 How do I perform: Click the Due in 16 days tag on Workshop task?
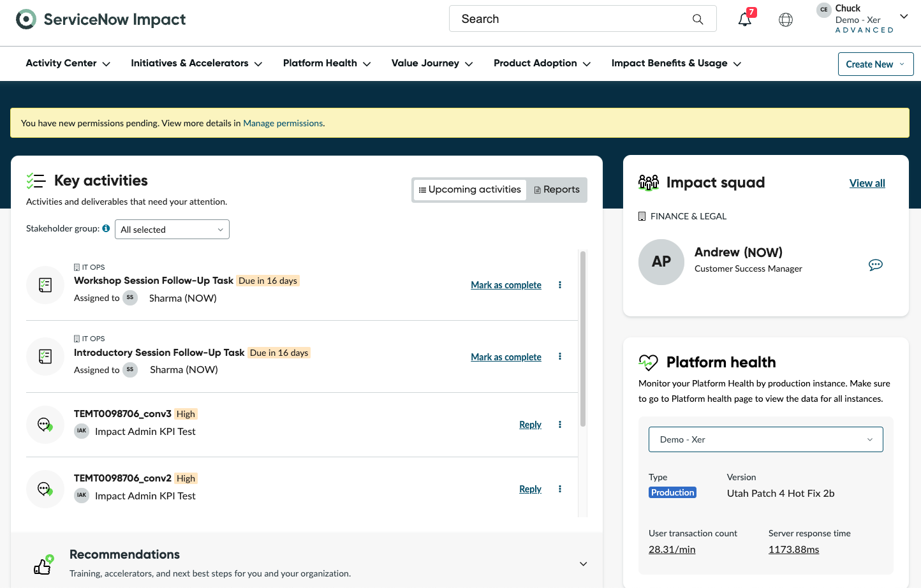pyautogui.click(x=268, y=281)
